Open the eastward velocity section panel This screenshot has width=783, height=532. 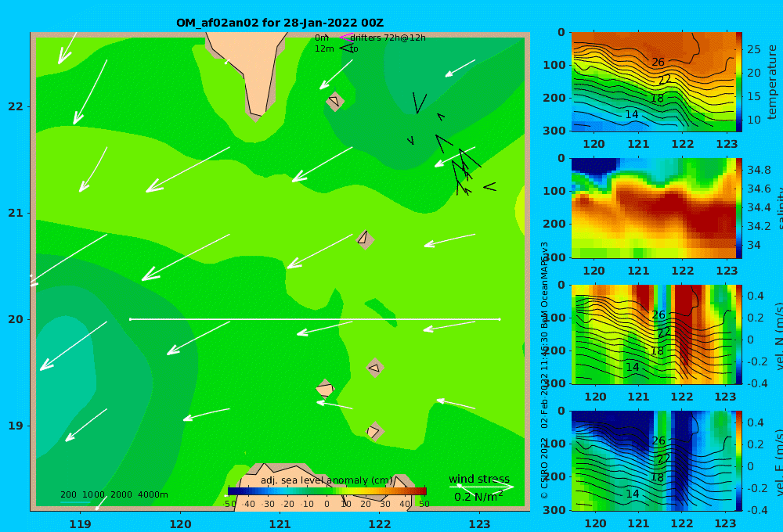click(x=653, y=461)
